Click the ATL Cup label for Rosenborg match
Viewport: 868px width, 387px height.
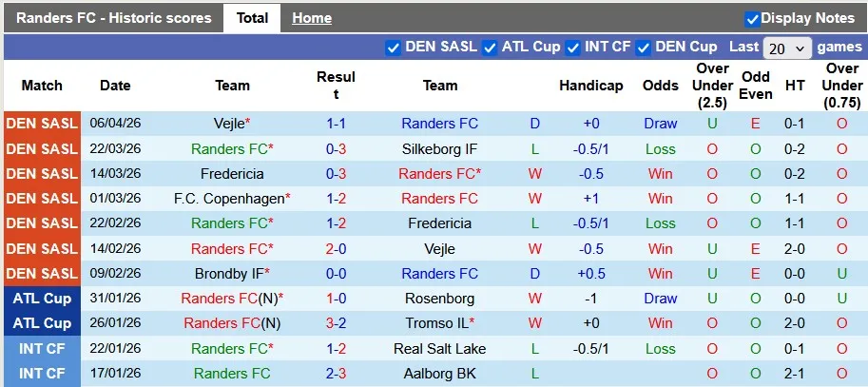point(42,299)
